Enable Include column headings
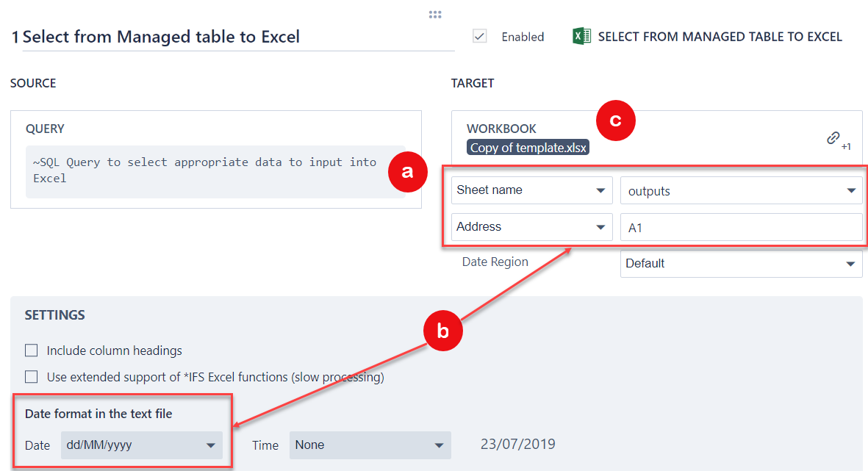This screenshot has height=471, width=868. [x=32, y=350]
